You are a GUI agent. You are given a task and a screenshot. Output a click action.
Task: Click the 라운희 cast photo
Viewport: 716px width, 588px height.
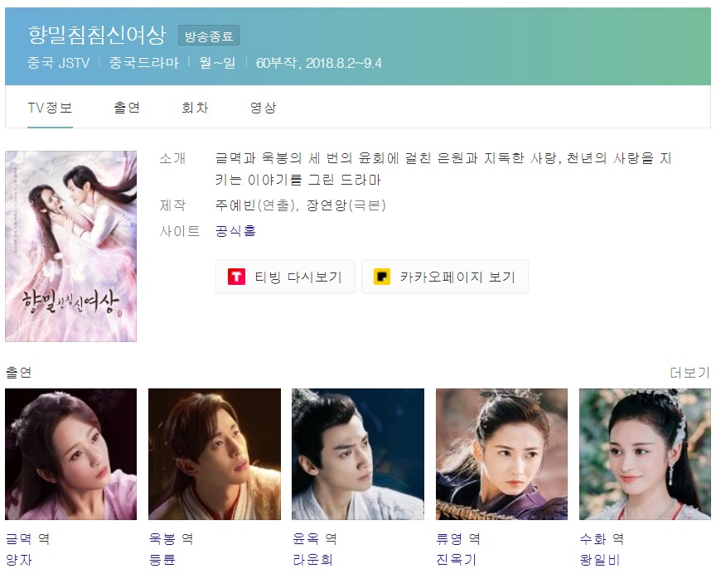pyautogui.click(x=358, y=454)
